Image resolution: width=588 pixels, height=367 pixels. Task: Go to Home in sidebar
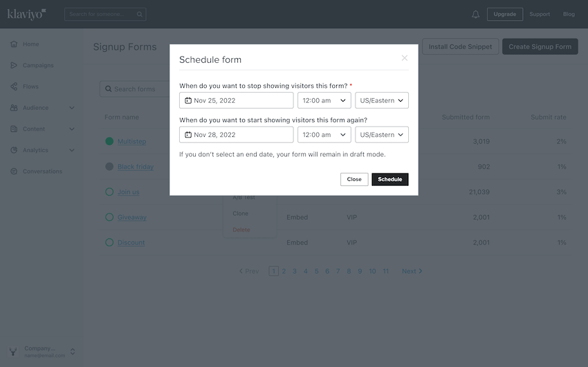[x=30, y=44]
